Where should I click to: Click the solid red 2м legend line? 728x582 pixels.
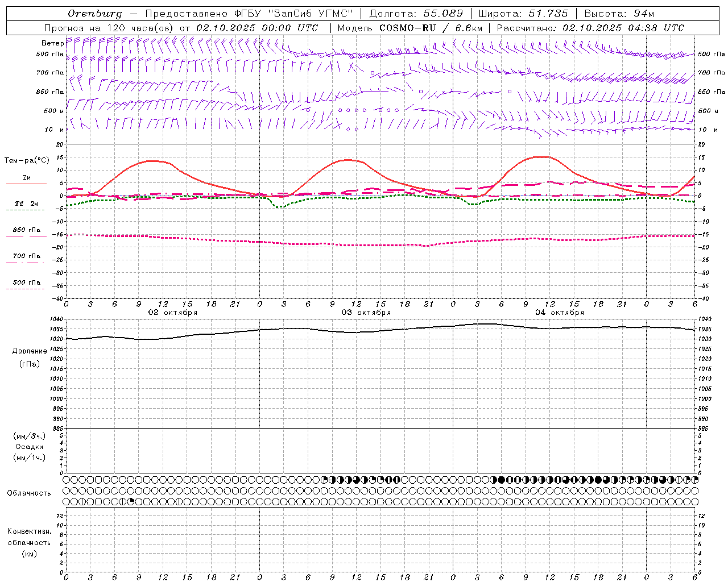[26, 184]
